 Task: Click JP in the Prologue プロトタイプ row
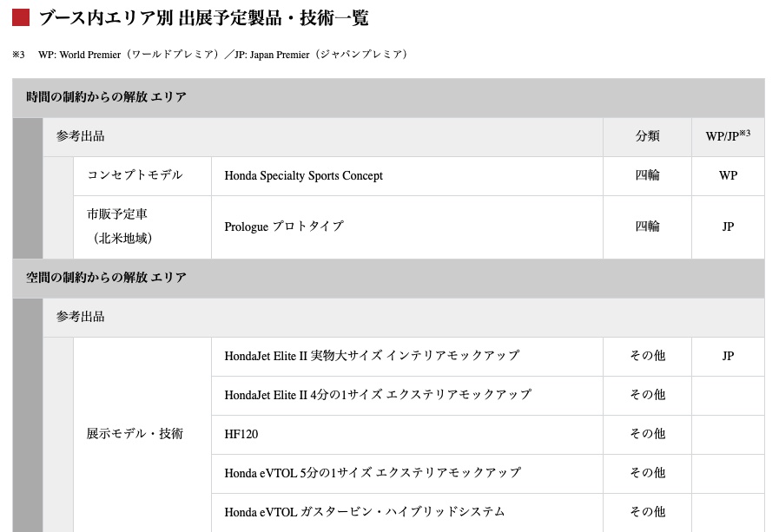728,227
